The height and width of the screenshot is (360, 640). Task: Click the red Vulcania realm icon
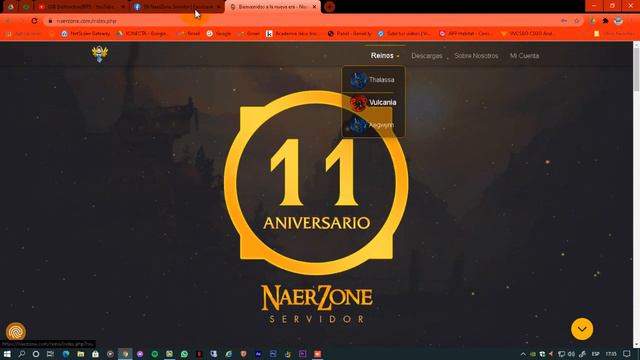coord(358,103)
